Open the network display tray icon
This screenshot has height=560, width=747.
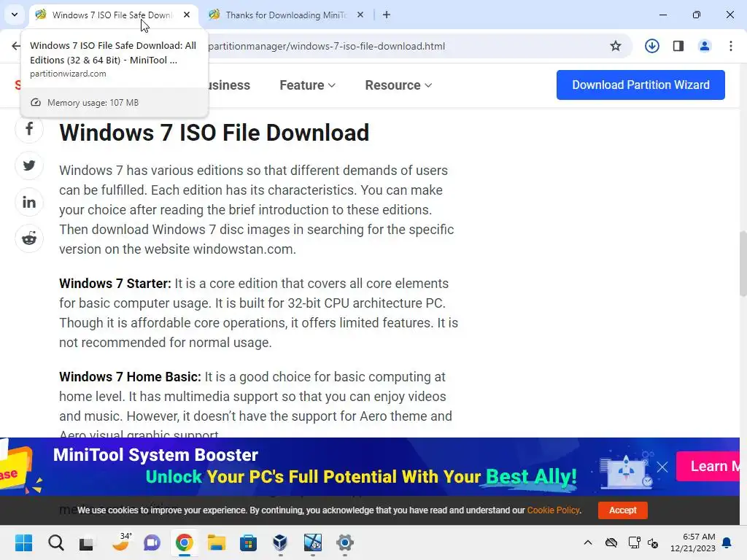pos(634,542)
